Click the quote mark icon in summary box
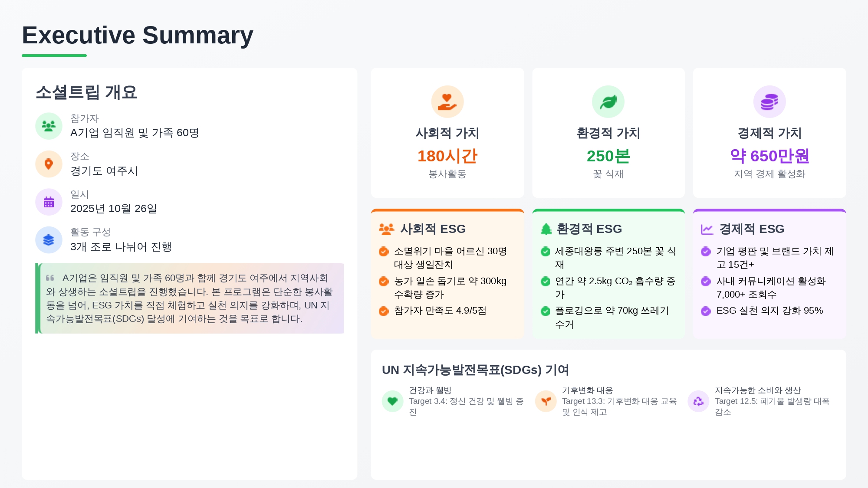The width and height of the screenshot is (868, 488). tap(50, 278)
